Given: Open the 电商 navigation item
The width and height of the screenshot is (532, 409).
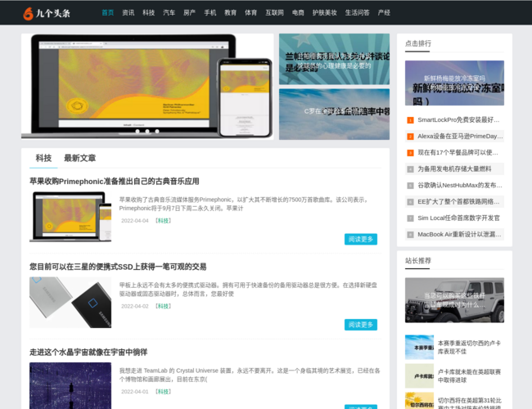Looking at the screenshot, I should tap(298, 13).
